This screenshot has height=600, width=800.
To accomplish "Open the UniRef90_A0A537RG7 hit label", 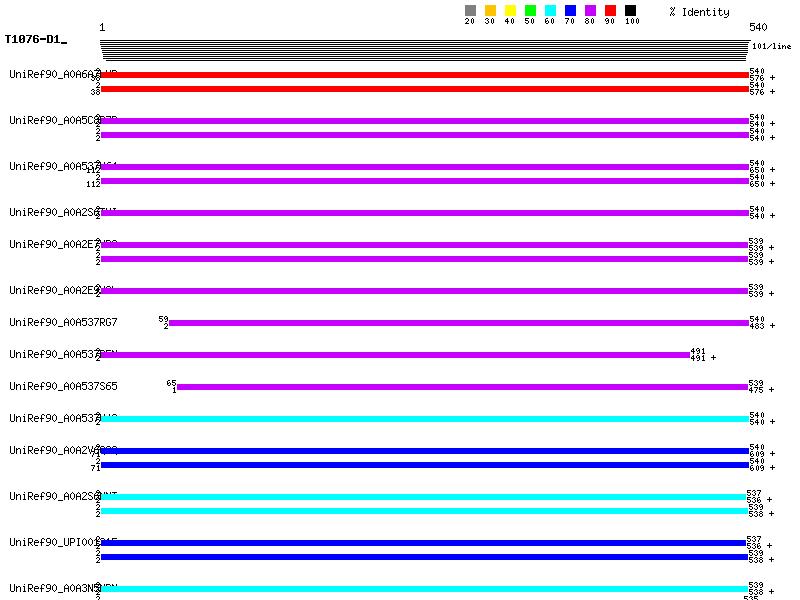I will (x=63, y=322).
